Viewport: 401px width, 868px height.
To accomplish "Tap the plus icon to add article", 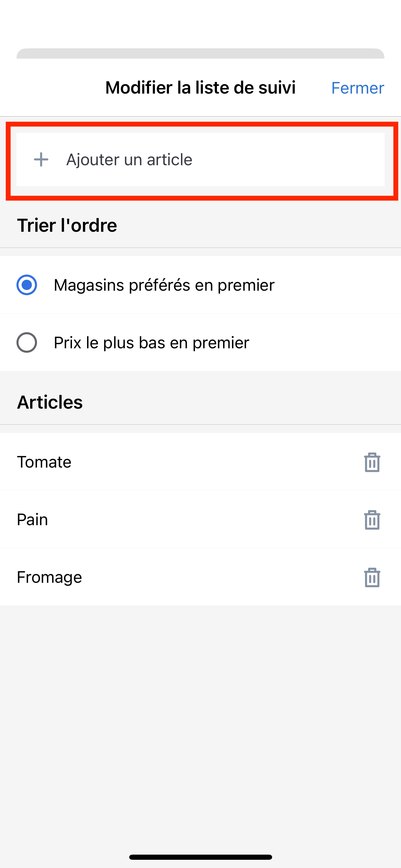I will pyautogui.click(x=41, y=159).
